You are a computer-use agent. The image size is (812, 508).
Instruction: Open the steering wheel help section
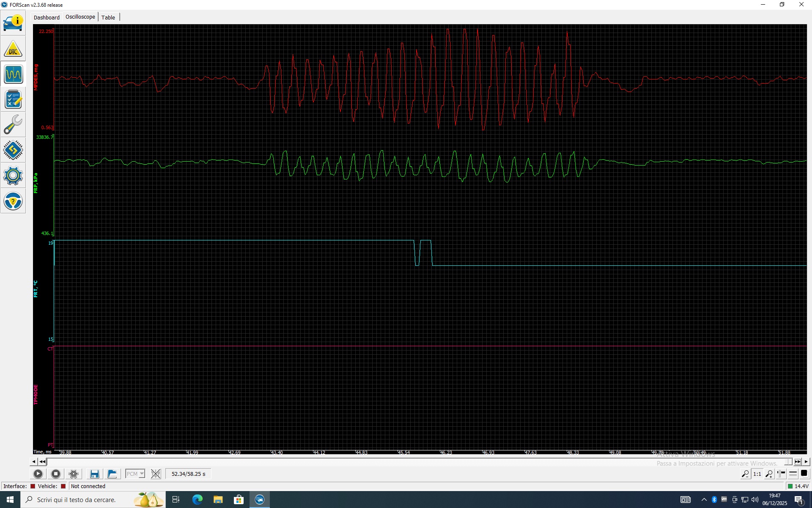[x=13, y=201]
